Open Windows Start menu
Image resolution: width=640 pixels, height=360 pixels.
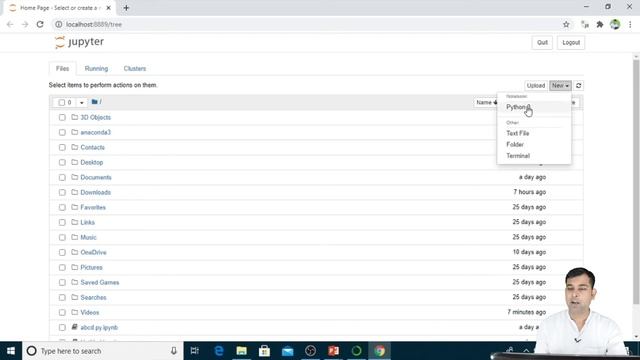11,351
